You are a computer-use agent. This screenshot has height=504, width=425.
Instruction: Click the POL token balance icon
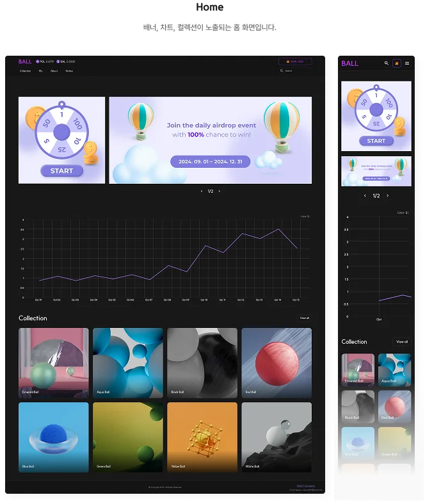tap(38, 61)
